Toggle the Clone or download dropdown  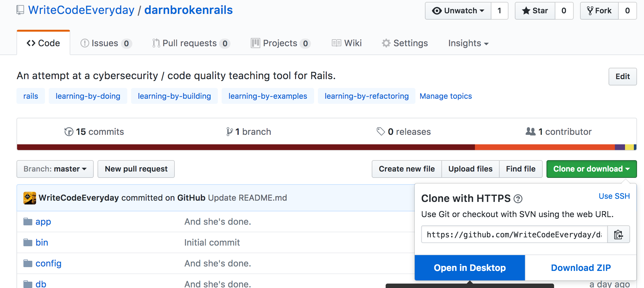point(591,169)
